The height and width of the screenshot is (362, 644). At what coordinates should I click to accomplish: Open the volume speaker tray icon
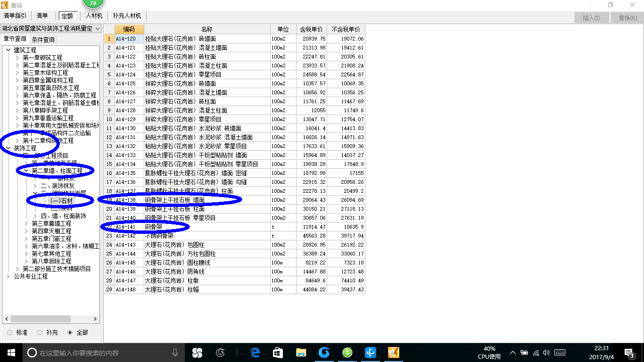click(x=546, y=353)
